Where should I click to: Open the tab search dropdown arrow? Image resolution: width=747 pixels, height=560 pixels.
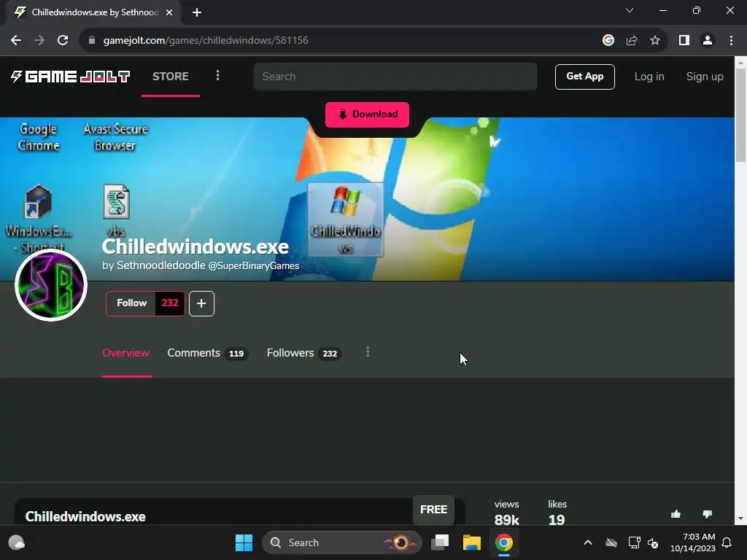pos(630,10)
